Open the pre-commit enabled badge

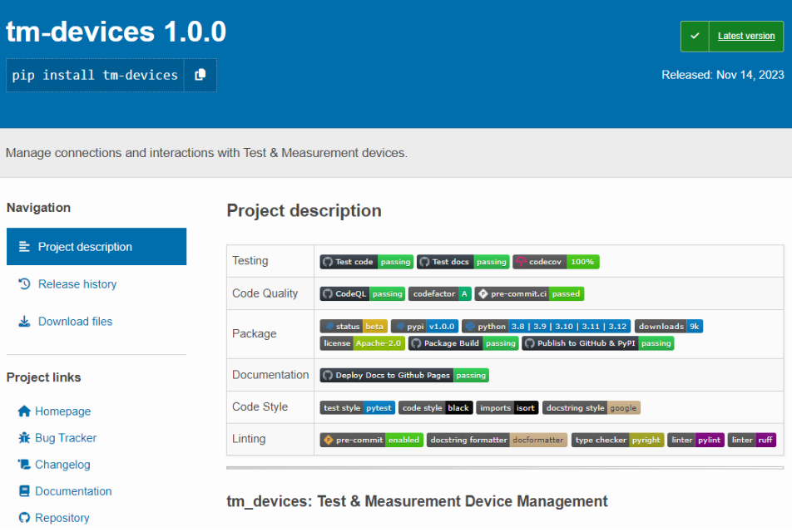[371, 440]
